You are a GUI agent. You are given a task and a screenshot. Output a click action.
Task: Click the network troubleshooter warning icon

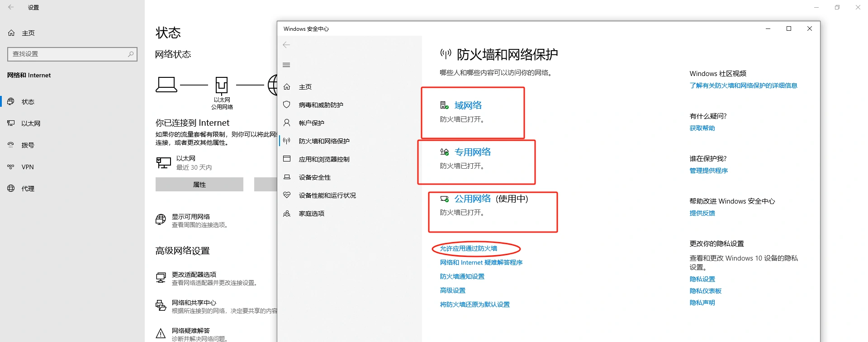[161, 334]
